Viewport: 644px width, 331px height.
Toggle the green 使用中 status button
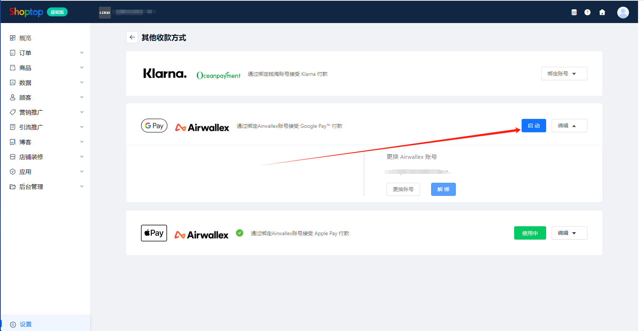[530, 233]
